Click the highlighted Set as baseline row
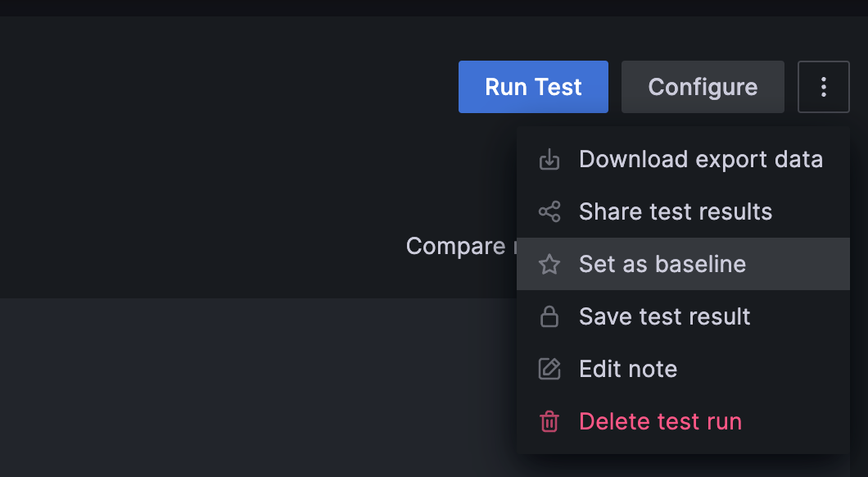This screenshot has height=477, width=868. (684, 264)
